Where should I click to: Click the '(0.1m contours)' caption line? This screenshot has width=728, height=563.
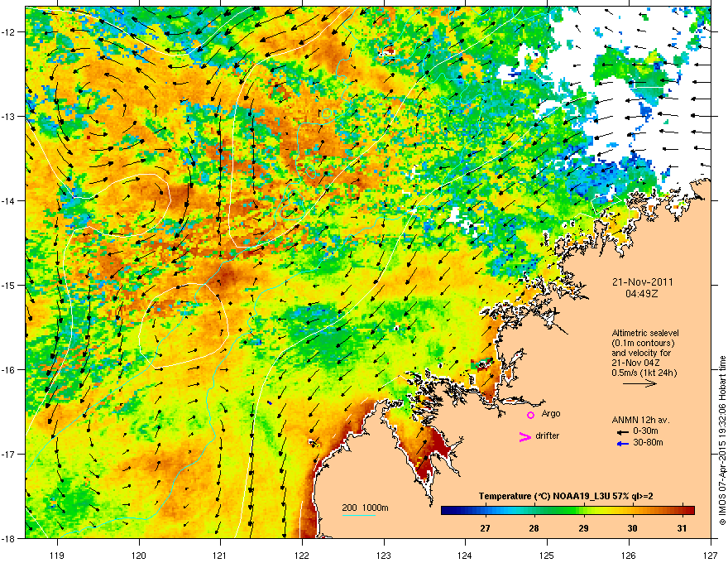(x=643, y=344)
